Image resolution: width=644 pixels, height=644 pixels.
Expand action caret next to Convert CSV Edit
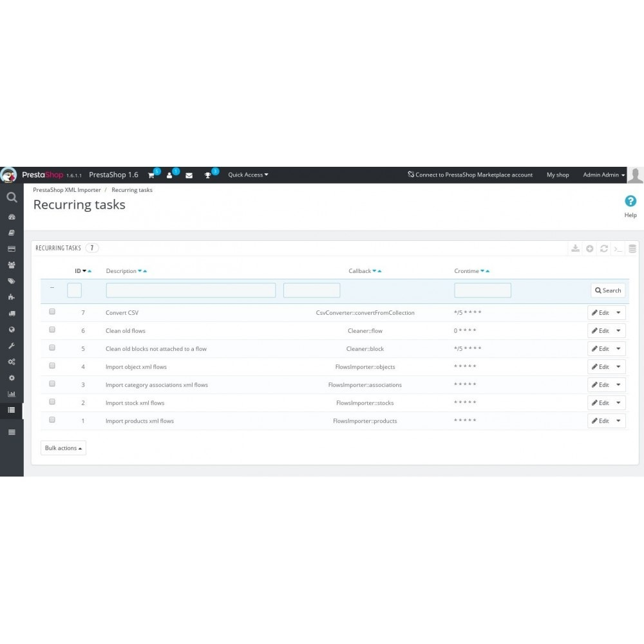pyautogui.click(x=618, y=313)
